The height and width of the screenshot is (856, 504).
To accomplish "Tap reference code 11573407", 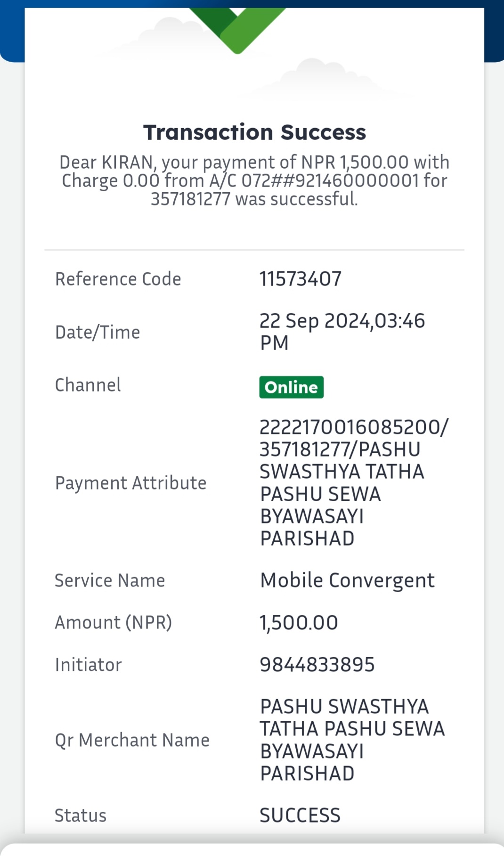I will pos(301,279).
